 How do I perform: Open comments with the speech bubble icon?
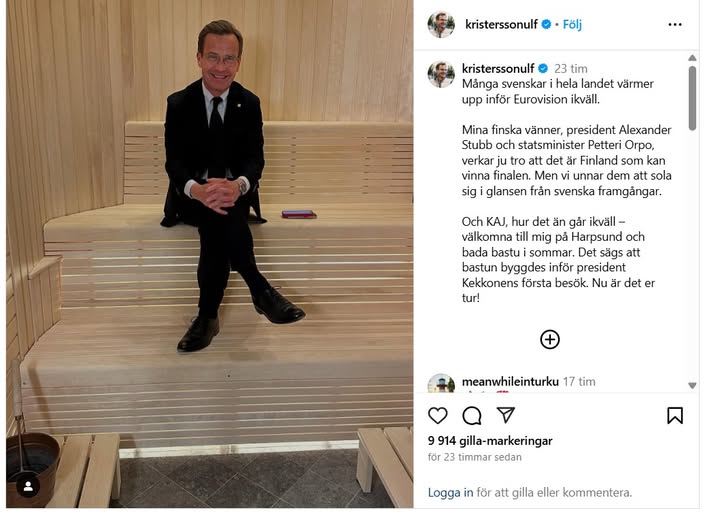coord(472,416)
